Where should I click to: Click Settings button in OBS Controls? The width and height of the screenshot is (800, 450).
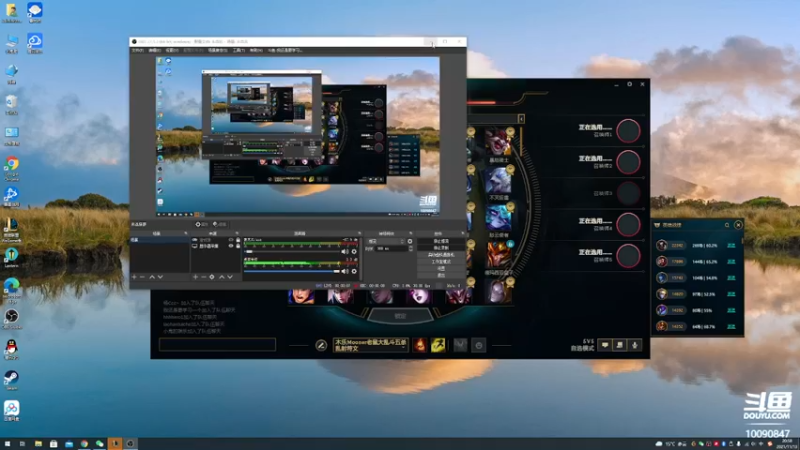click(441, 268)
